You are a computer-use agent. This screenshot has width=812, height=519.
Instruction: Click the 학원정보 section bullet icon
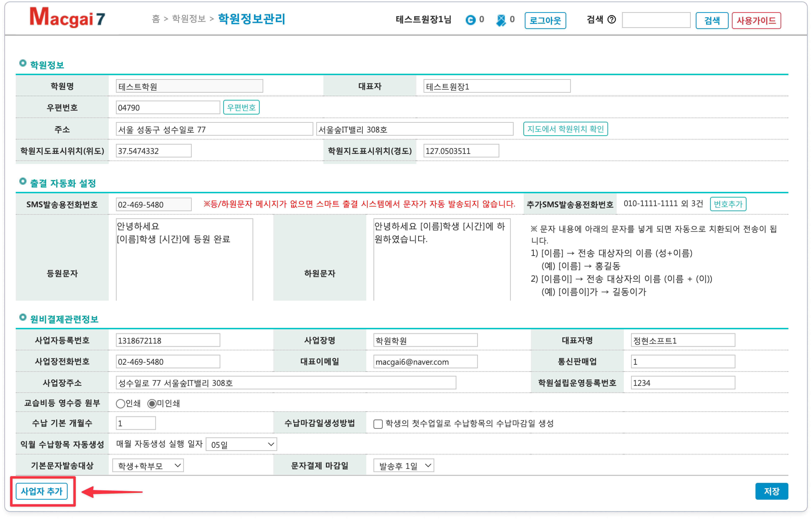pyautogui.click(x=23, y=63)
